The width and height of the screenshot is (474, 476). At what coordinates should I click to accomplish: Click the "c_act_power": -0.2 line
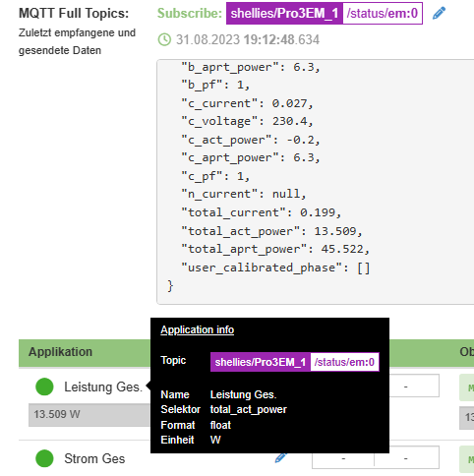251,140
